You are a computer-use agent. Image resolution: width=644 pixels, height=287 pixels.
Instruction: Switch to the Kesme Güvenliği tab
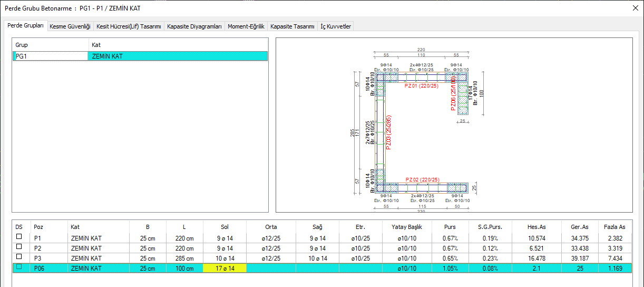(x=70, y=26)
